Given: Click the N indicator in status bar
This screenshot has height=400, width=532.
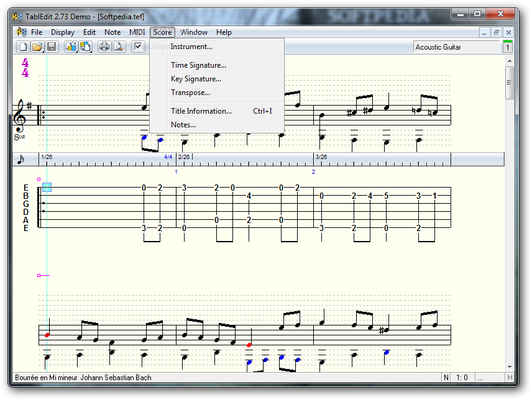Looking at the screenshot, I should tap(446, 377).
